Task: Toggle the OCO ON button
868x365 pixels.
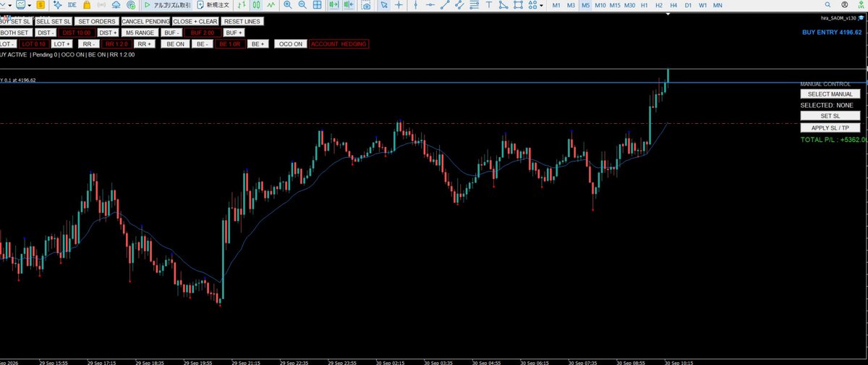Action: tap(291, 44)
